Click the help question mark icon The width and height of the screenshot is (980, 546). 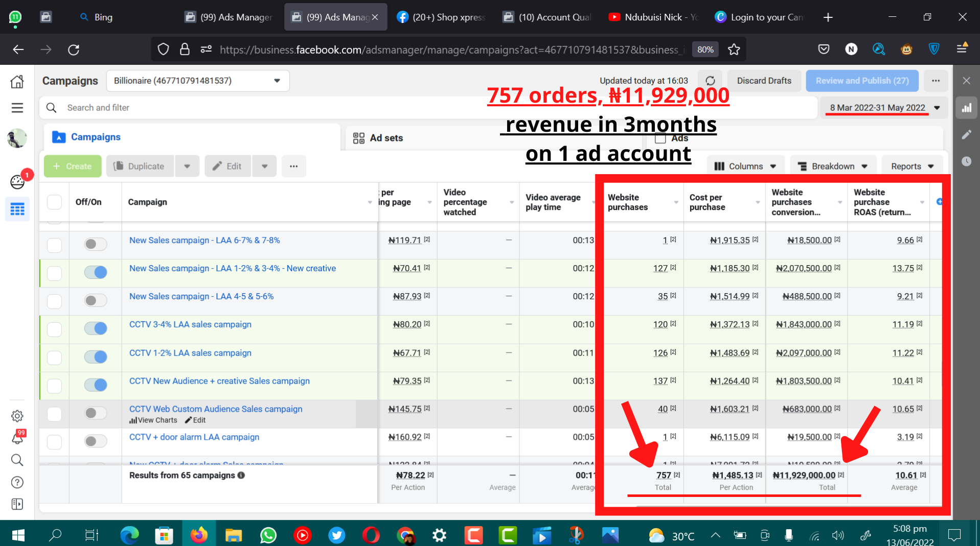17,482
